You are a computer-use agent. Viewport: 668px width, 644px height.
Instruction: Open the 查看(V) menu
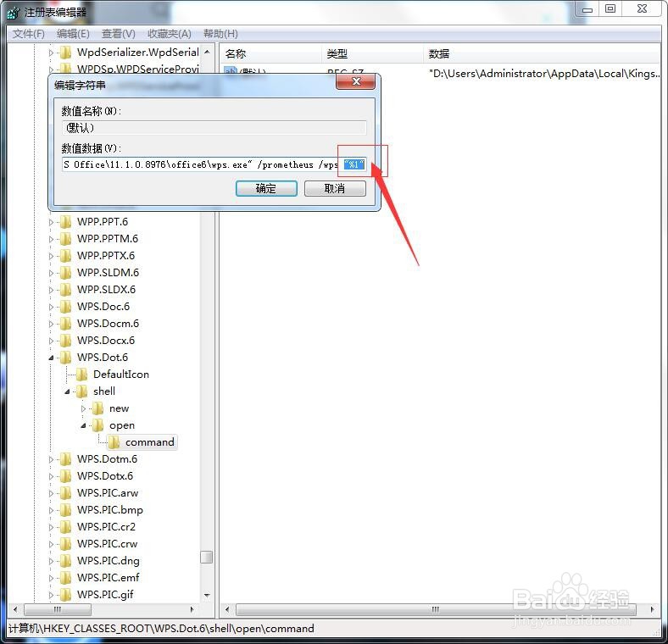point(119,34)
